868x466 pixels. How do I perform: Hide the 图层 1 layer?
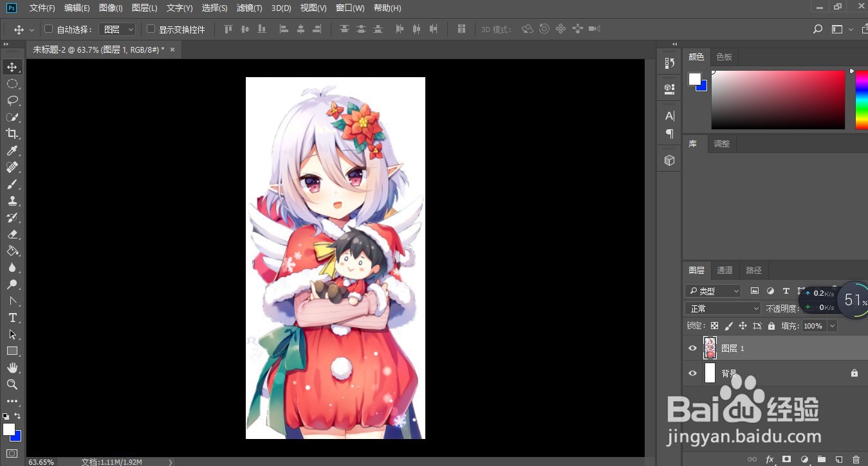(x=692, y=348)
